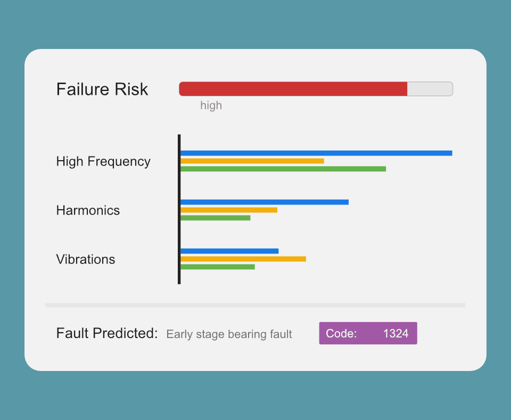Image resolution: width=511 pixels, height=420 pixels.
Task: Click the orange Harmonics bar
Action: [x=229, y=210]
